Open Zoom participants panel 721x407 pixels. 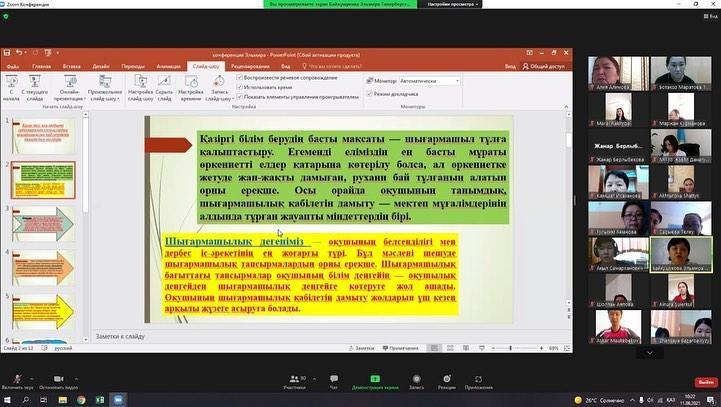click(295, 378)
